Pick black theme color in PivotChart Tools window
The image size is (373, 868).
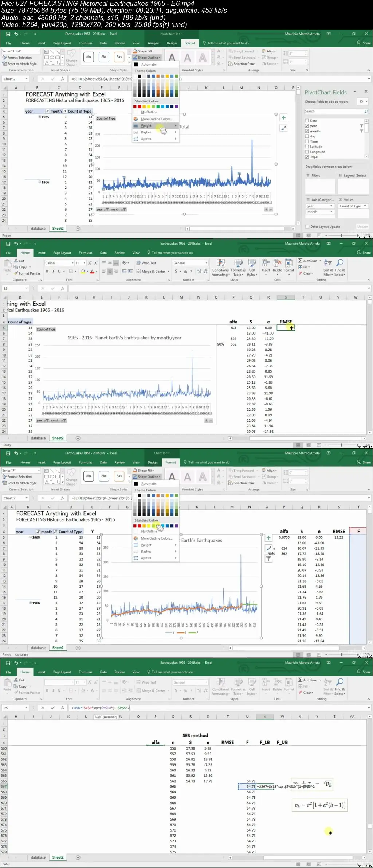[x=139, y=77]
